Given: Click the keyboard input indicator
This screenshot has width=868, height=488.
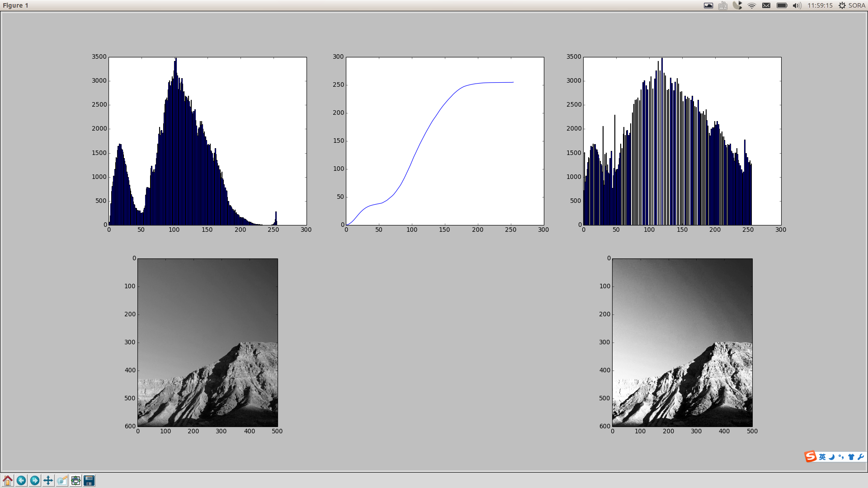Looking at the screenshot, I should (x=723, y=5).
